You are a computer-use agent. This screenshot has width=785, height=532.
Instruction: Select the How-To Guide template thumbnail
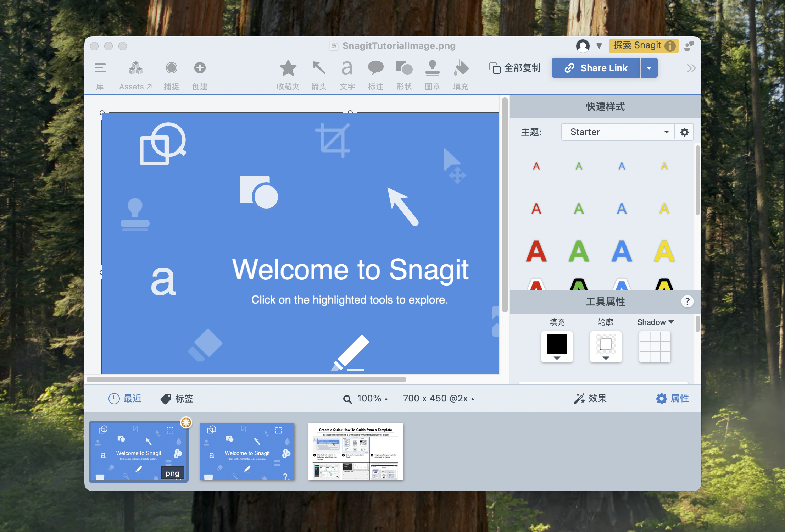click(x=356, y=452)
